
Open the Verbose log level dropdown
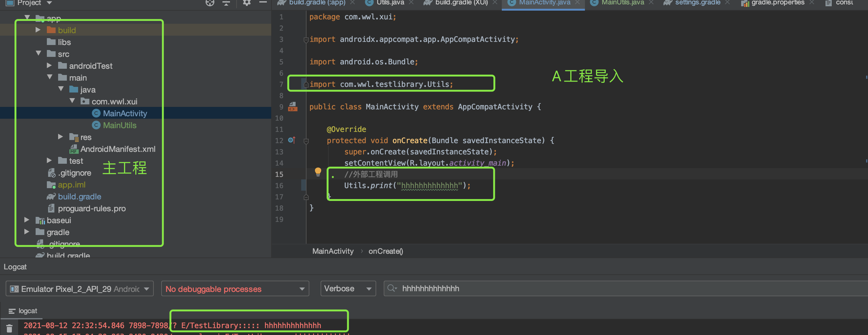(348, 288)
